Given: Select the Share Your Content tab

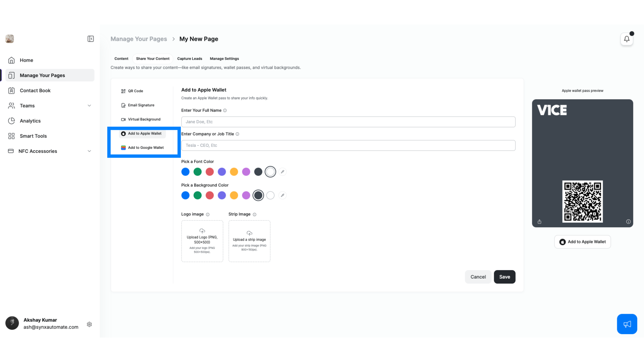Looking at the screenshot, I should coord(153,59).
